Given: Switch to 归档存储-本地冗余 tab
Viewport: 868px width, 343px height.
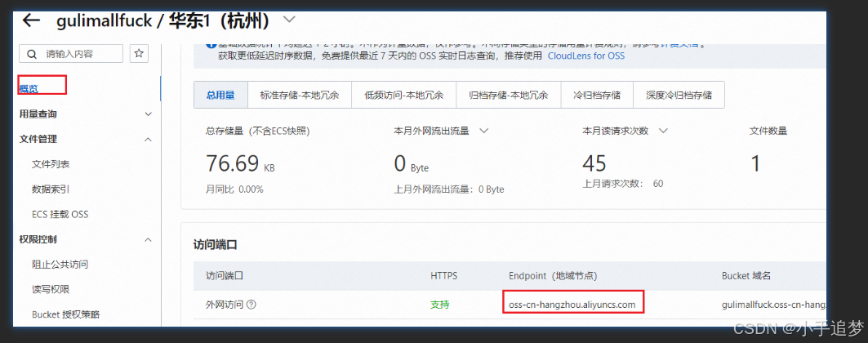Looking at the screenshot, I should (508, 96).
